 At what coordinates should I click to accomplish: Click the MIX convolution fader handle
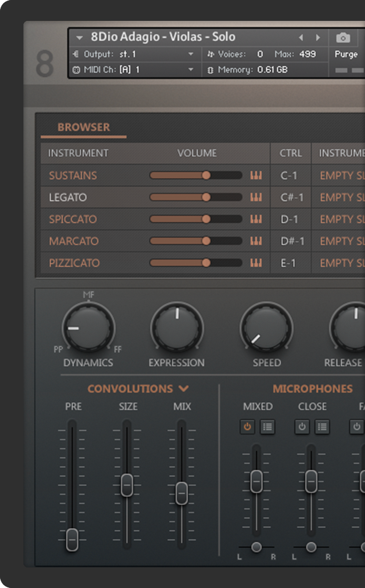coord(182,493)
